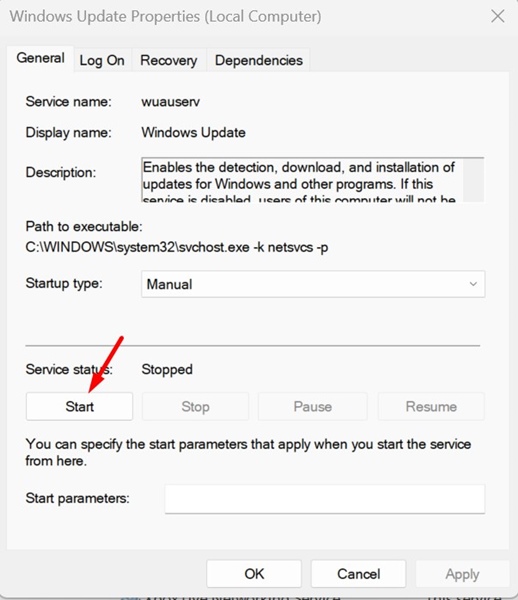Cancel the service properties dialog
518x600 pixels.
[358, 574]
